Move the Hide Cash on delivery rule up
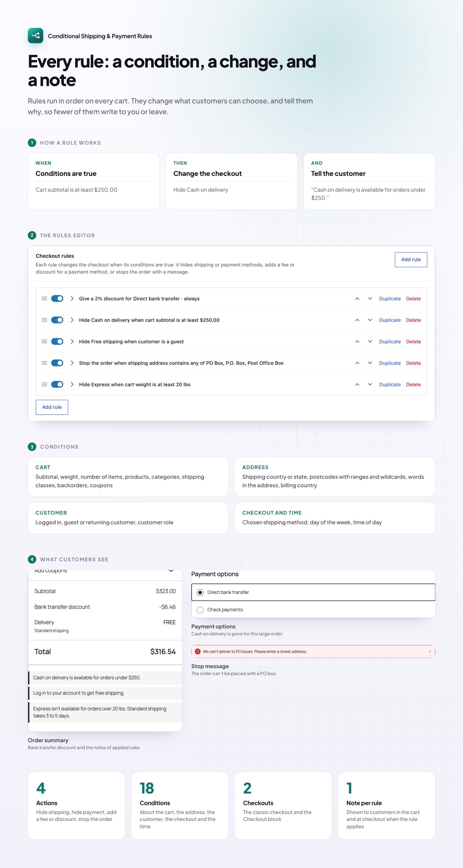Viewport: 463px width, 868px height. pyautogui.click(x=357, y=320)
